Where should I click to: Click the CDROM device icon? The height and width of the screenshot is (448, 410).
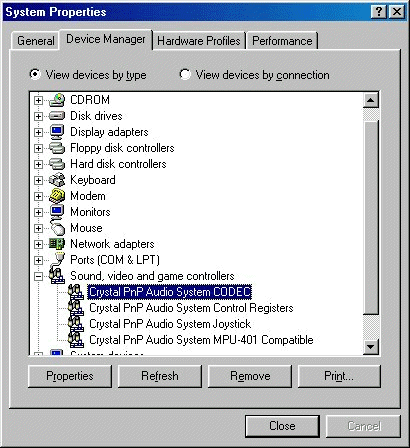pyautogui.click(x=57, y=100)
